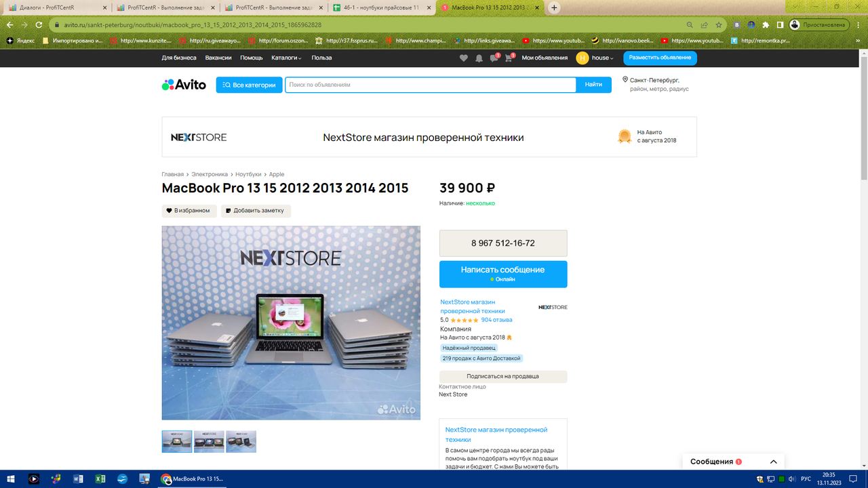Open Мои объявления link
Image resolution: width=868 pixels, height=488 pixels.
point(545,58)
